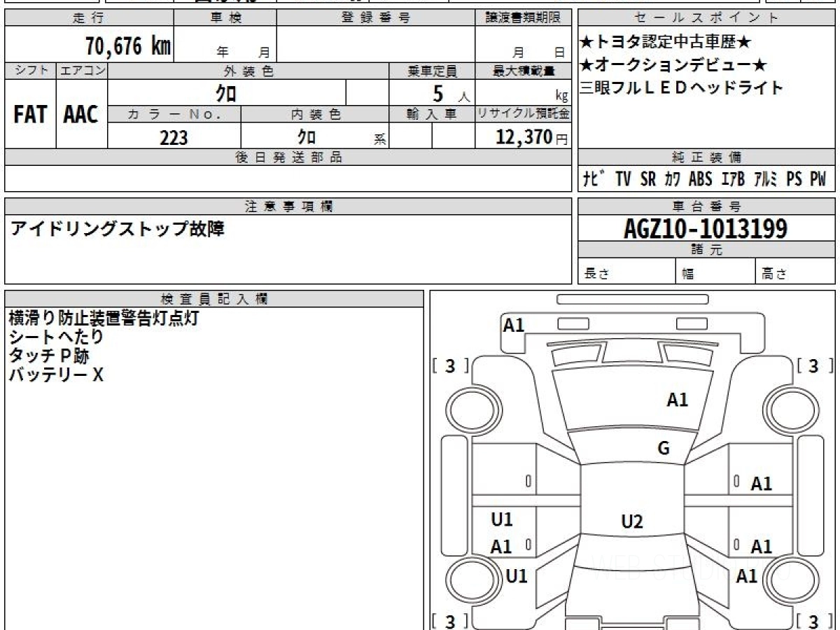840x630 pixels.
Task: Click the カワ leather equipment code
Action: point(672,179)
